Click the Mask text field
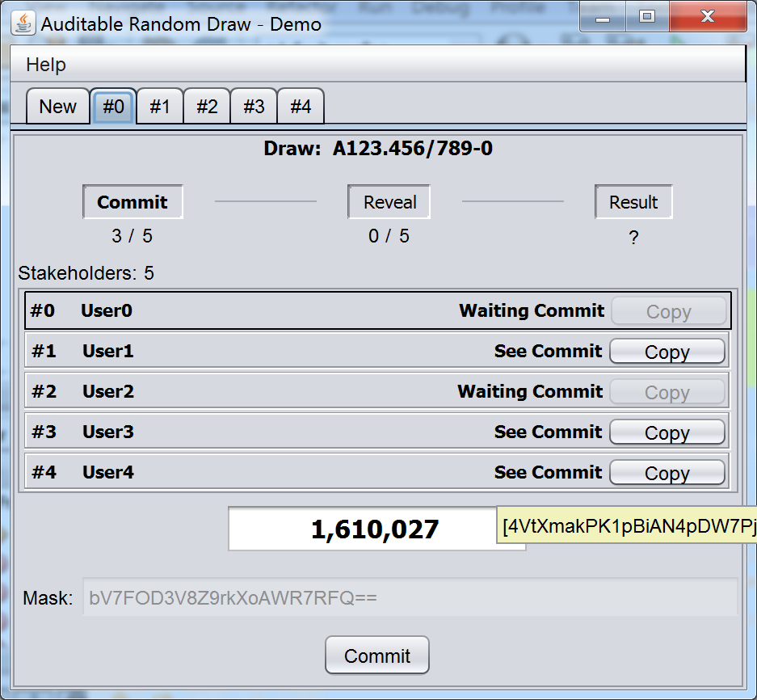 (410, 597)
